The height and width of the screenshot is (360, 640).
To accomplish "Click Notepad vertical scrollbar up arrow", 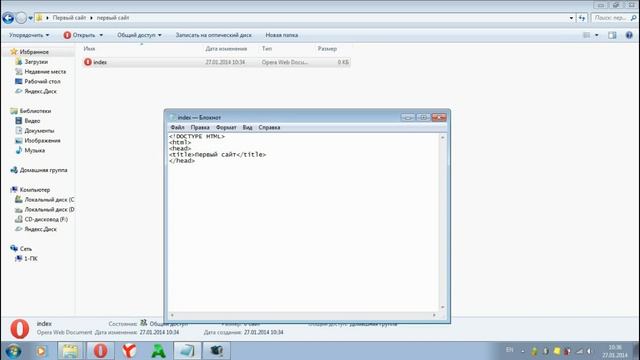I will 442,138.
